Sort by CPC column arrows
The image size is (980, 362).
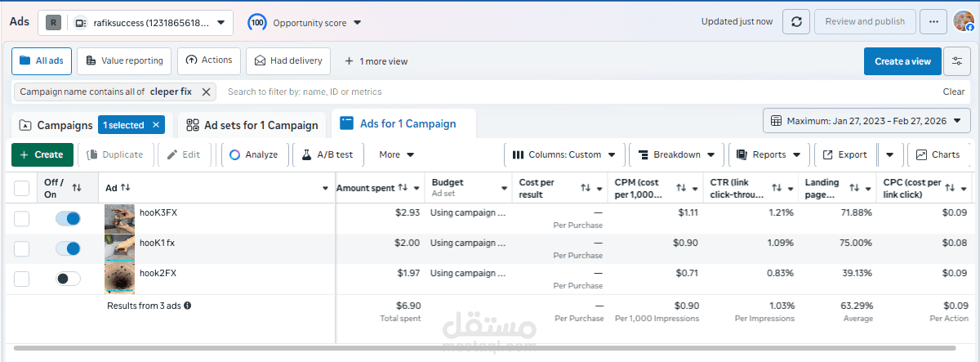(951, 188)
